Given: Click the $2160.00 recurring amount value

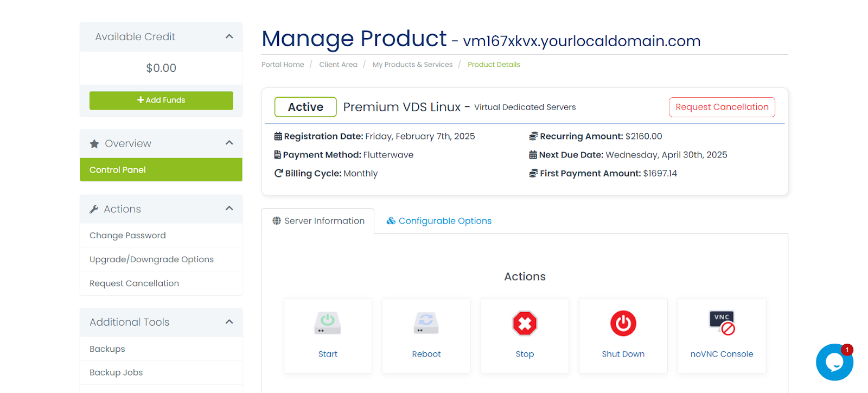Looking at the screenshot, I should coord(644,136).
